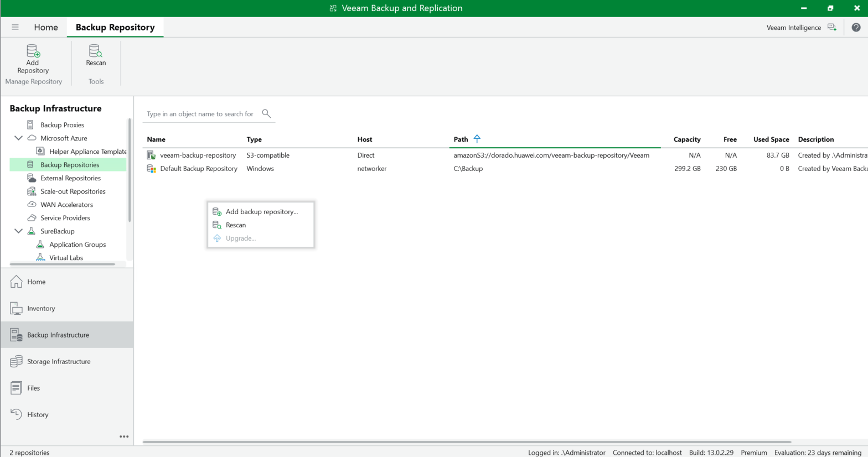Go to the Home navigation view

[x=67, y=282]
